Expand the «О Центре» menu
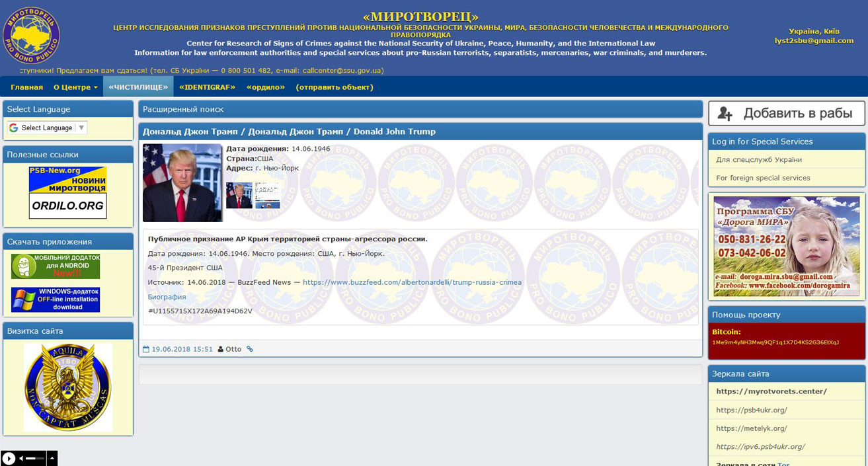This screenshot has height=466, width=868. tap(75, 87)
